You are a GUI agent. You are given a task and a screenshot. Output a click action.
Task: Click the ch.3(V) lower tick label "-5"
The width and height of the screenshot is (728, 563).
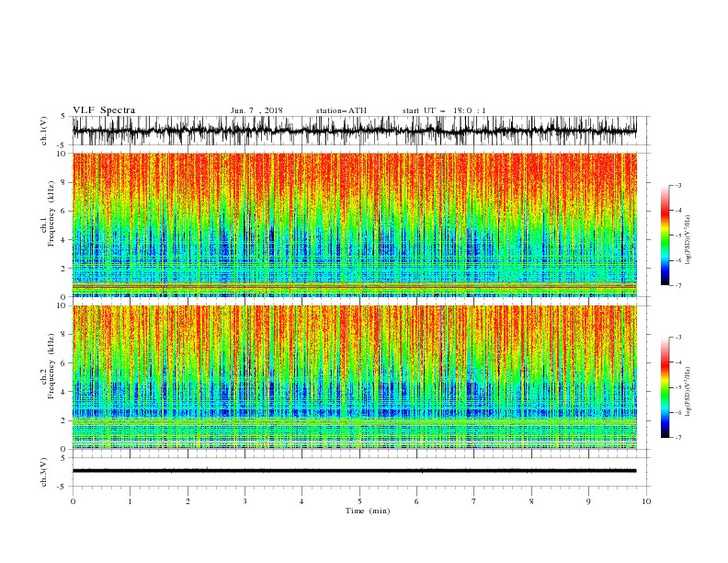[x=63, y=487]
